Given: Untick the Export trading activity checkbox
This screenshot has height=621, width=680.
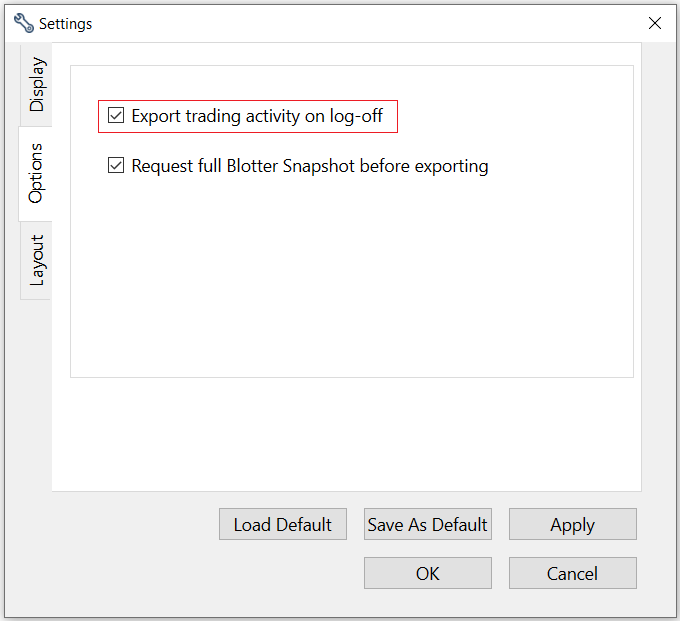Looking at the screenshot, I should coord(116,116).
